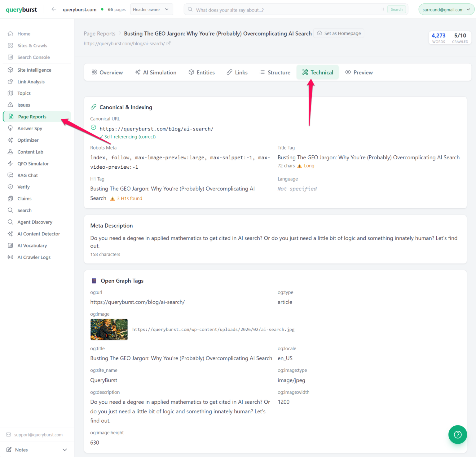Open Search in the sidebar
The image size is (476, 457).
click(24, 211)
